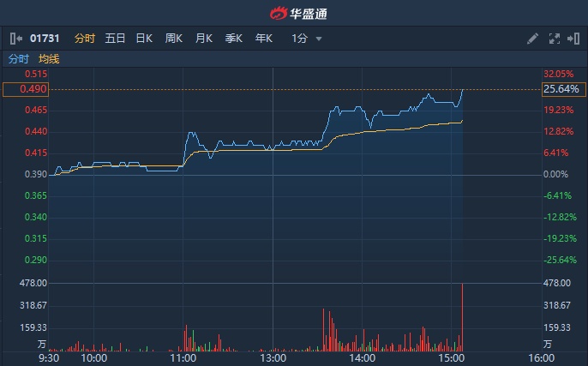Switch to 周K weekly chart
Viewport: 588px width, 366px height.
pyautogui.click(x=174, y=39)
